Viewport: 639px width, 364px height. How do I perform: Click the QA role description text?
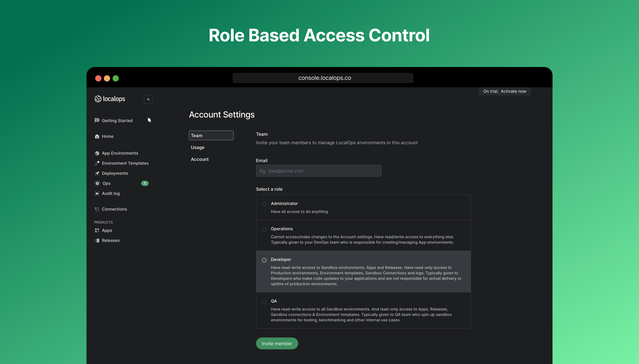tap(361, 315)
